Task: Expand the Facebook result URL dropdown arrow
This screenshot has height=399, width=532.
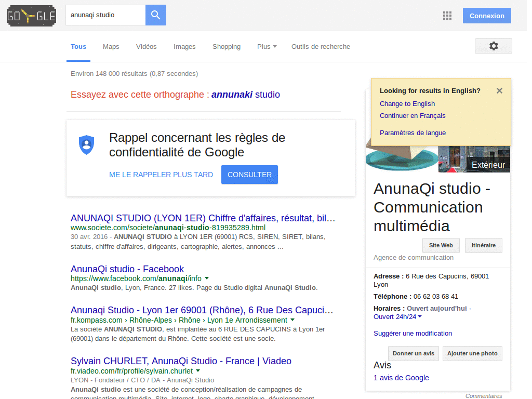Action: [x=207, y=278]
